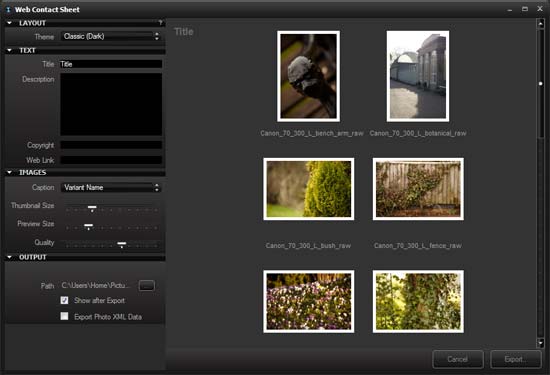Viewport: 550px width, 375px height.
Task: Select the botanical_raw building thumbnail
Action: (418, 76)
